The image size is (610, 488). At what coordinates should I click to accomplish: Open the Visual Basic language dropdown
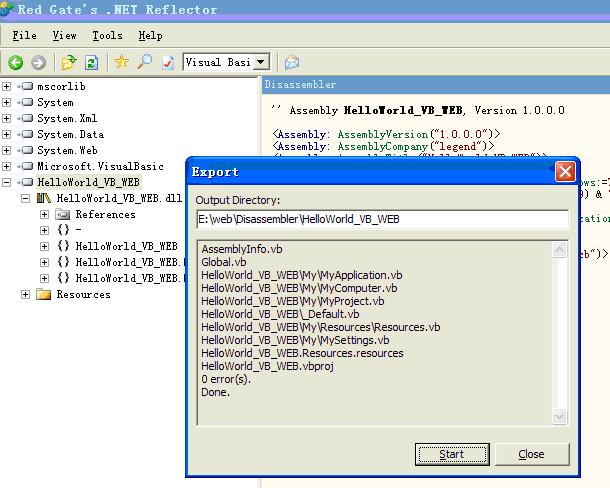coord(261,62)
